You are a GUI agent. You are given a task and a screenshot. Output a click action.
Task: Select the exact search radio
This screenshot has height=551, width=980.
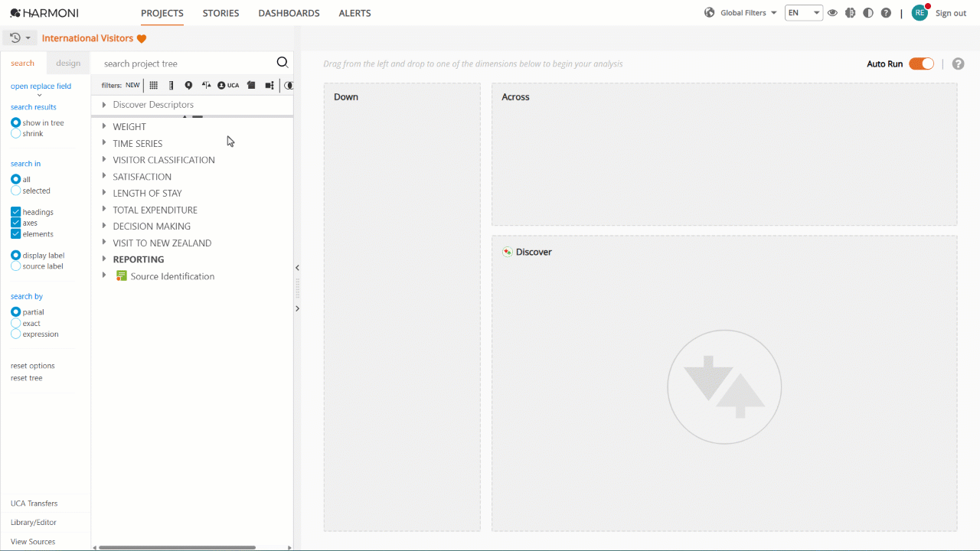tap(16, 323)
